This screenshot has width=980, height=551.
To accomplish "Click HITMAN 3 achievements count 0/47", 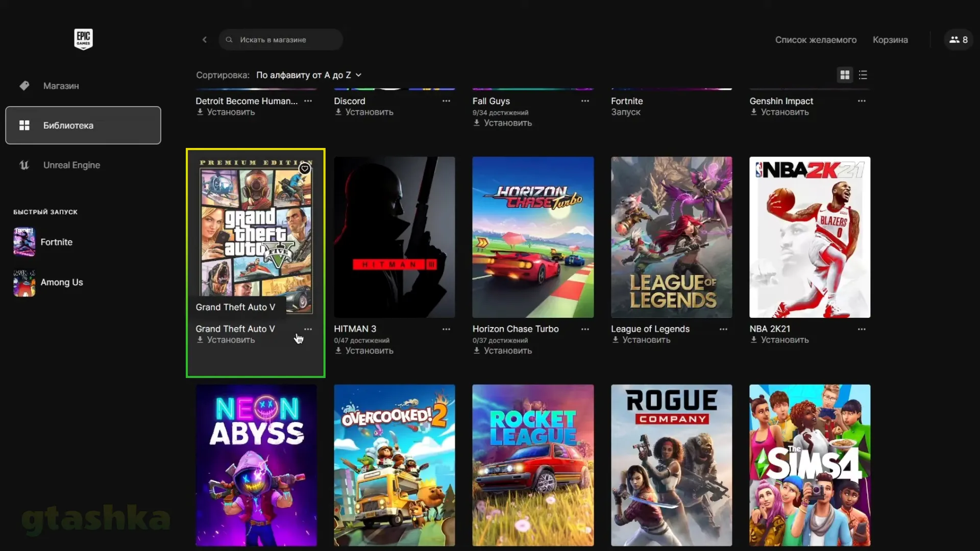I will coord(362,340).
